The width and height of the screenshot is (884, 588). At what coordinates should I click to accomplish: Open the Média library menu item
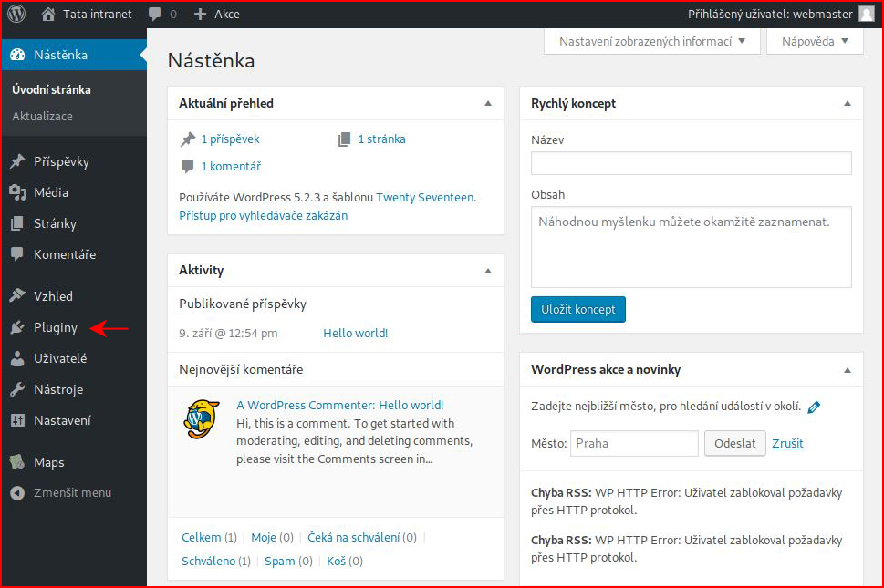[51, 192]
